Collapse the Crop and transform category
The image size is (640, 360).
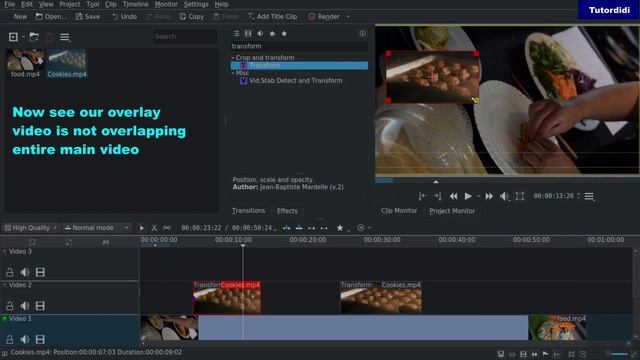tap(233, 58)
